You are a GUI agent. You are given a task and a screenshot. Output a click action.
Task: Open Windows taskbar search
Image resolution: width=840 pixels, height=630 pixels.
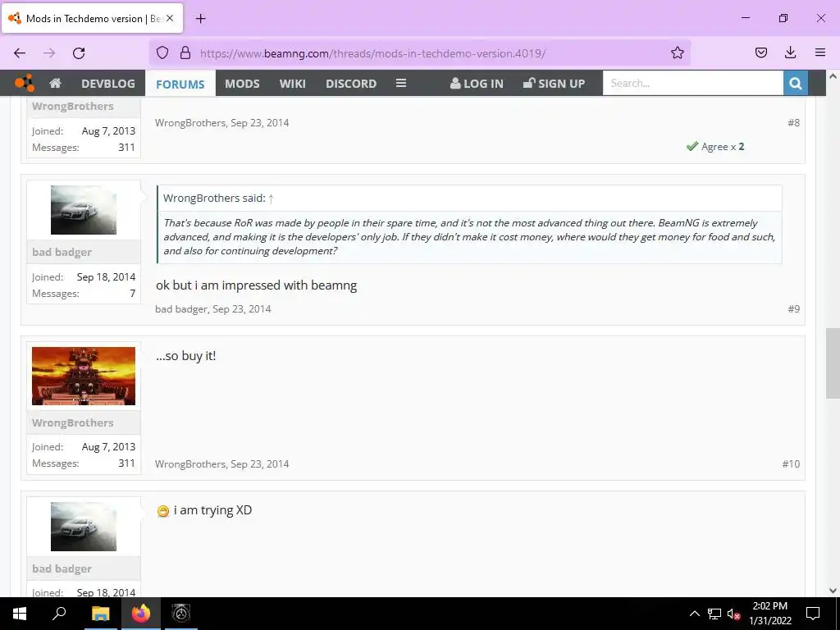tap(59, 614)
